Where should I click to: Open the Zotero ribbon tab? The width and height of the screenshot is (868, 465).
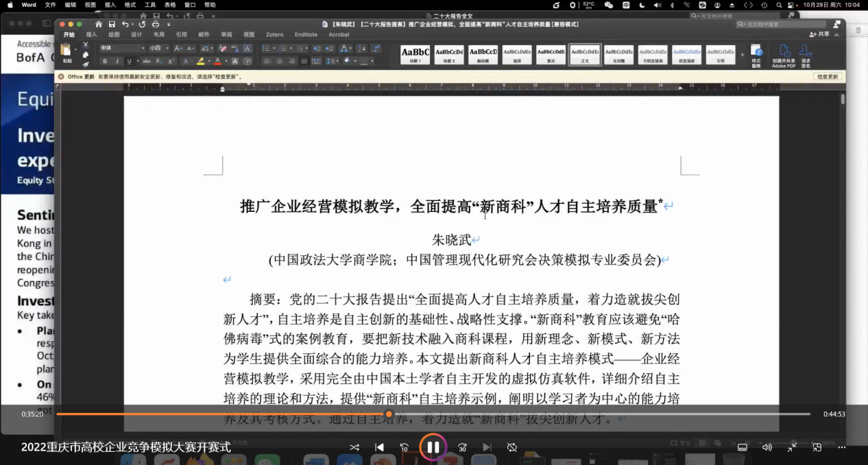[x=274, y=34]
